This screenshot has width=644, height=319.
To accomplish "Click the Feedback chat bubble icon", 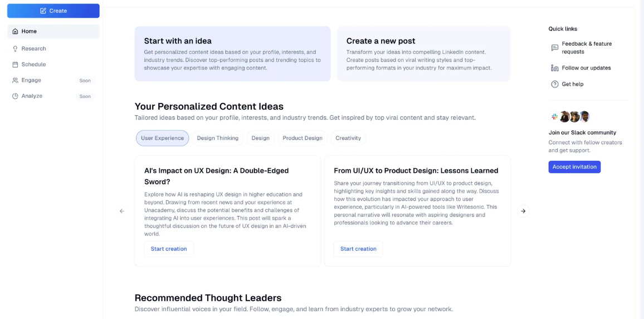I will tap(554, 48).
